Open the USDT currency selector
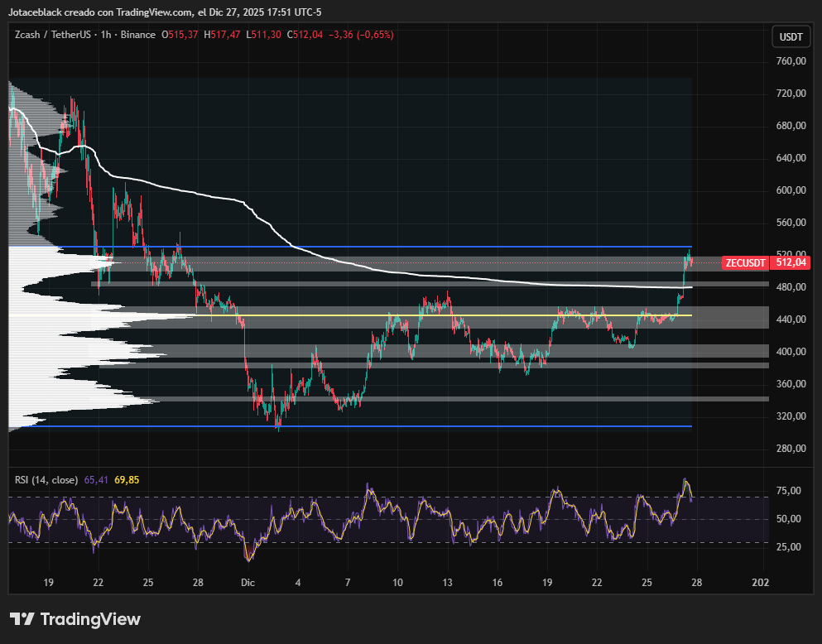 pos(789,36)
